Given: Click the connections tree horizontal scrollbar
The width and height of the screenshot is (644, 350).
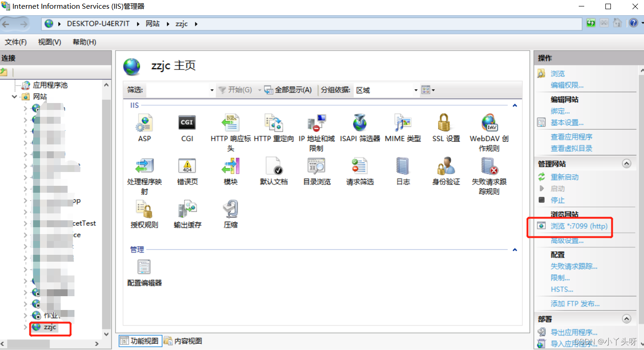Looking at the screenshot, I should 51,344.
